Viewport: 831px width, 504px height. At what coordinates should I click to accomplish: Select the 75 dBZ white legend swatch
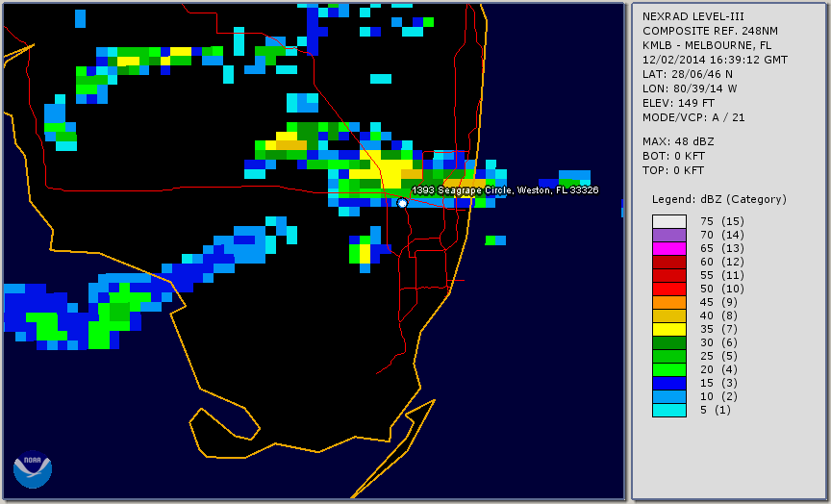point(668,221)
